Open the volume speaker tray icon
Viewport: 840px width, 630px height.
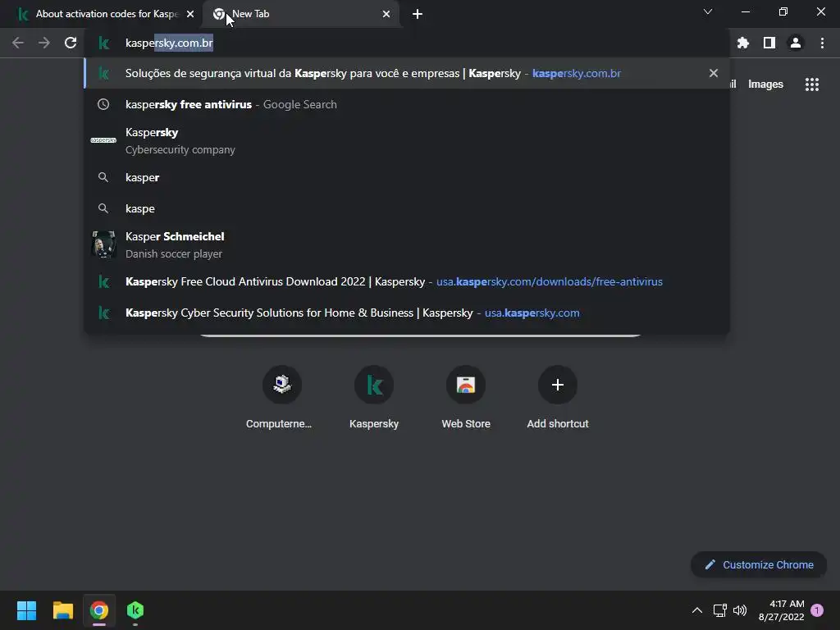point(740,610)
